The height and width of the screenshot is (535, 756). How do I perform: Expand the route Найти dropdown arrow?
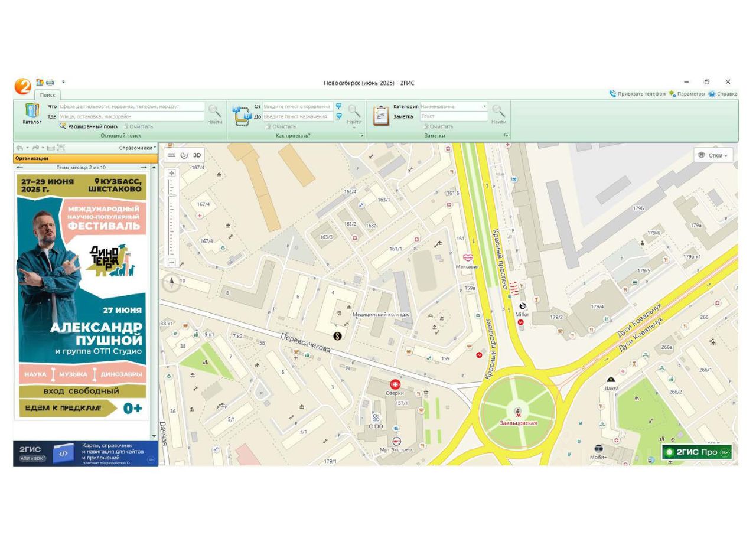[354, 128]
